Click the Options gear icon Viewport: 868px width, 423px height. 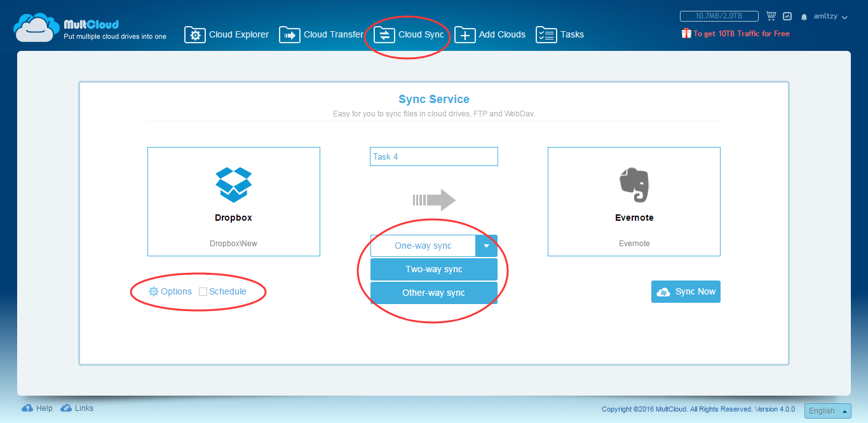click(x=153, y=291)
